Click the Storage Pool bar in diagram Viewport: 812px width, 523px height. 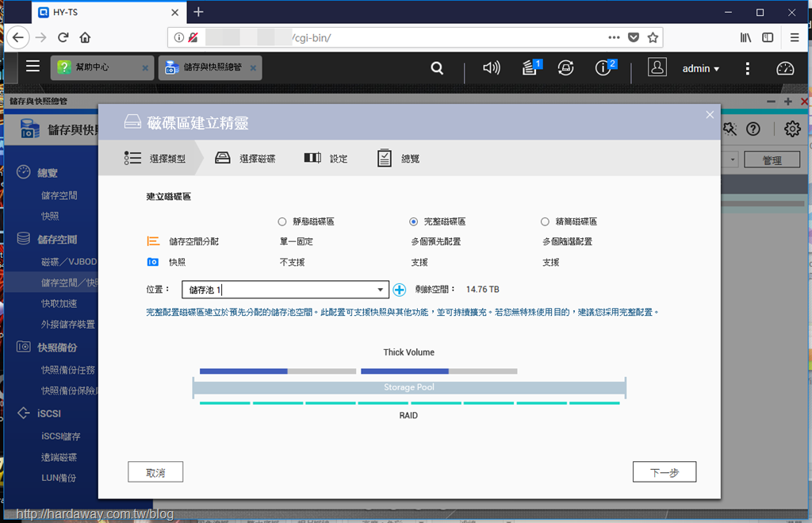[409, 387]
